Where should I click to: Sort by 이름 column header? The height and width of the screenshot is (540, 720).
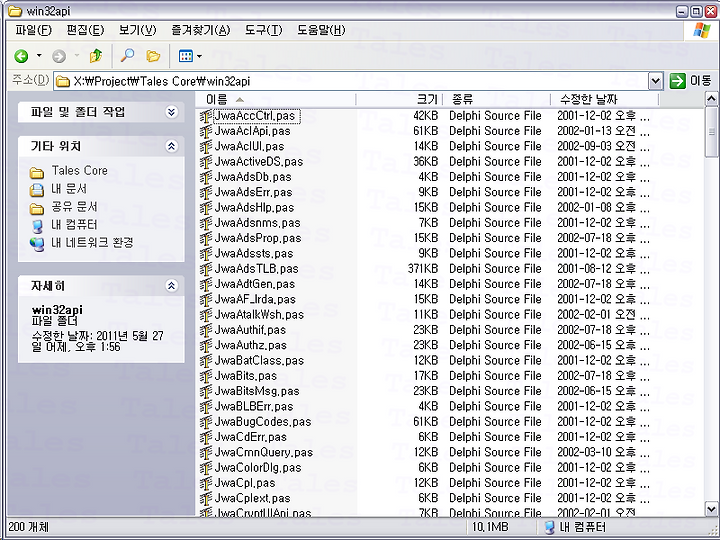(x=276, y=99)
